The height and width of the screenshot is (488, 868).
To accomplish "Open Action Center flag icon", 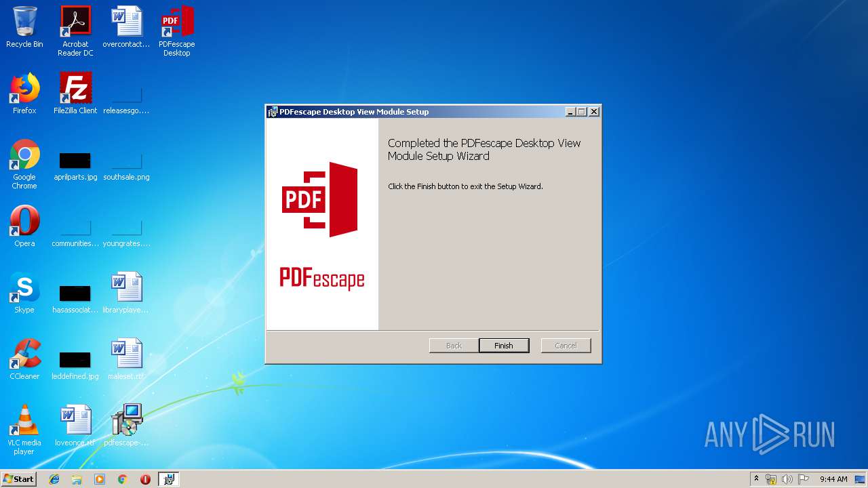I will 803,479.
